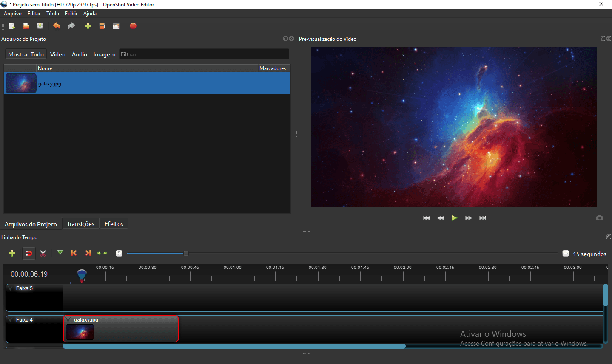Open galaxy.jpg clip menu arrow
The image size is (612, 364).
[68, 320]
